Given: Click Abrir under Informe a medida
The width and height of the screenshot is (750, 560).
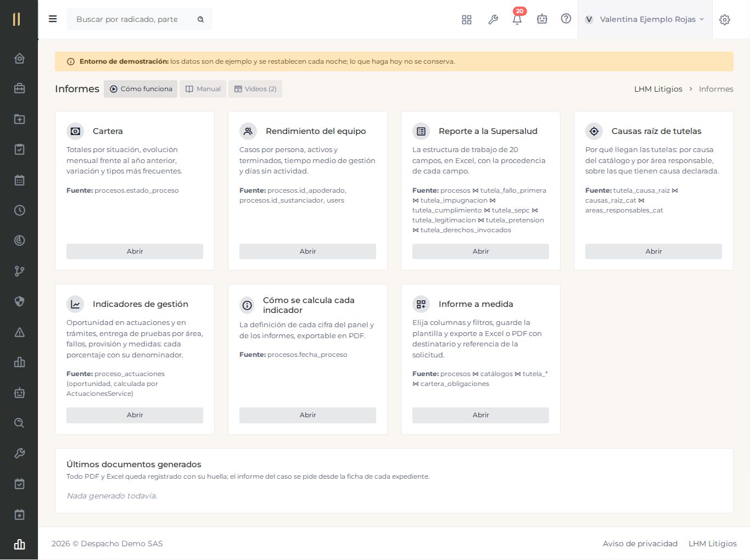Looking at the screenshot, I should (480, 415).
